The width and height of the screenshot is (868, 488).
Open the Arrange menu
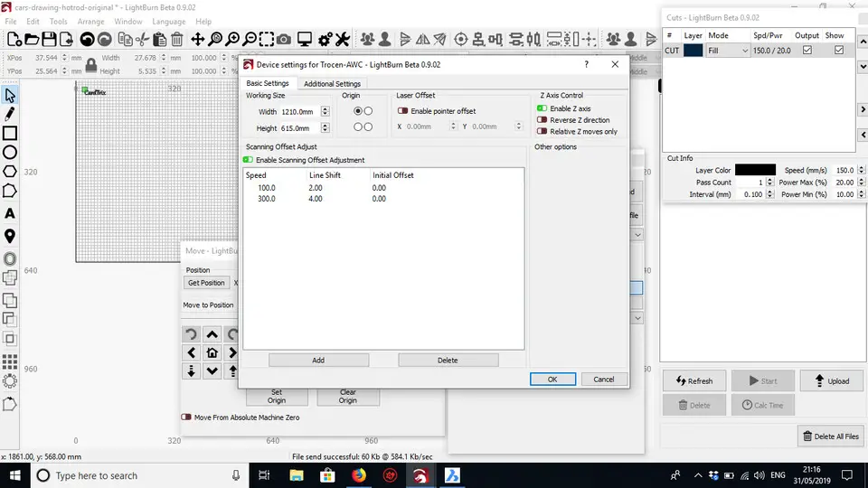(x=90, y=22)
